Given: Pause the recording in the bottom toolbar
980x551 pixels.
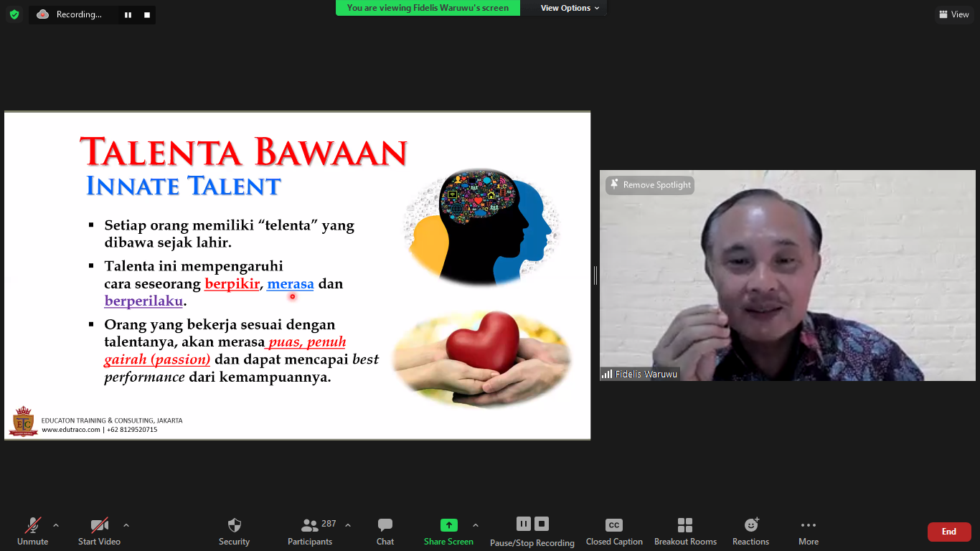Looking at the screenshot, I should click(x=524, y=524).
